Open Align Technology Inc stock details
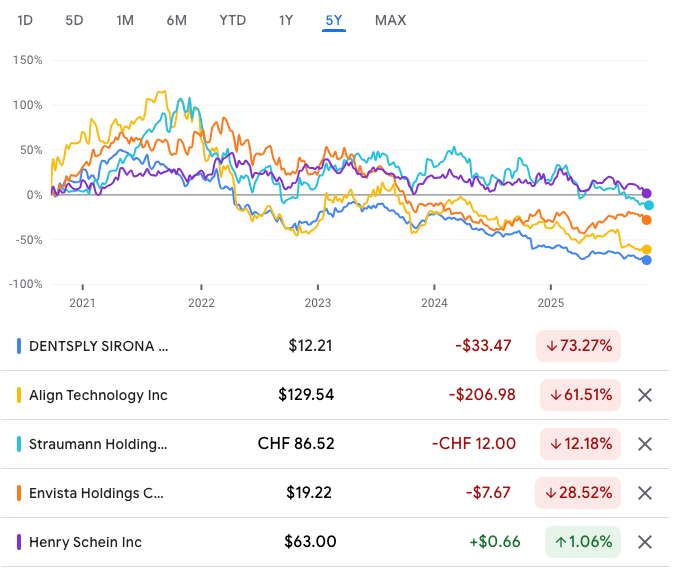Viewport: 676px width, 578px height. point(97,395)
